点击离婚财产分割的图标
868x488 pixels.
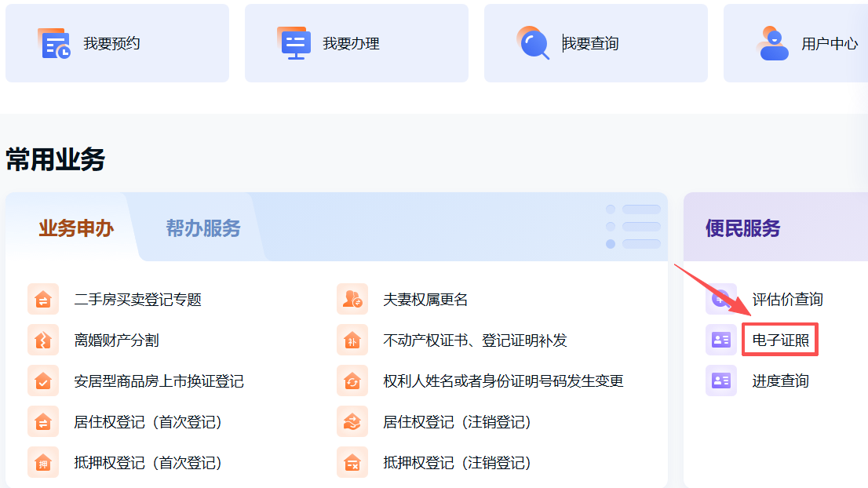click(43, 340)
